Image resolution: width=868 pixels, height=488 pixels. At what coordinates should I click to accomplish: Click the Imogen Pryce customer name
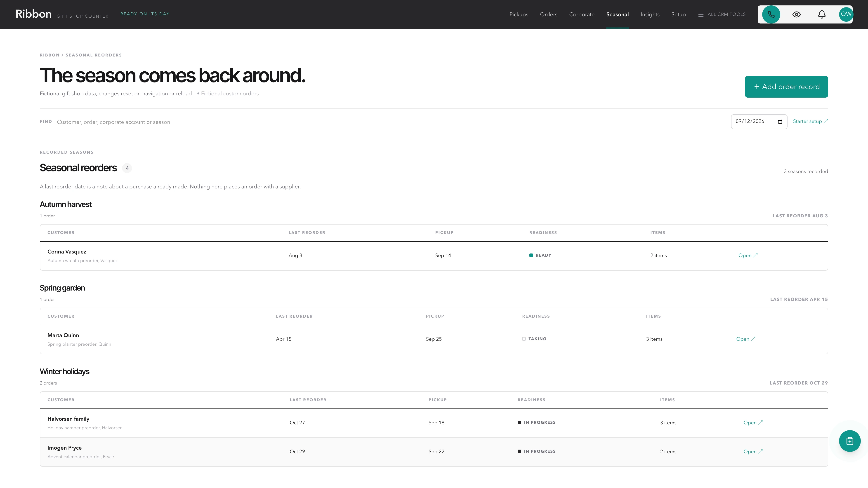point(64,448)
